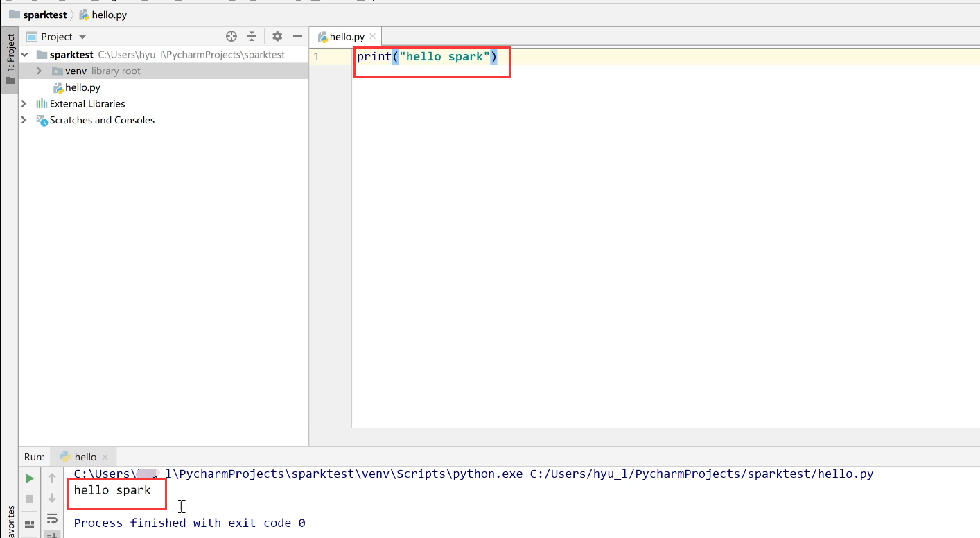The height and width of the screenshot is (538, 980).
Task: Restore layout icon in Run panel
Action: 30,524
